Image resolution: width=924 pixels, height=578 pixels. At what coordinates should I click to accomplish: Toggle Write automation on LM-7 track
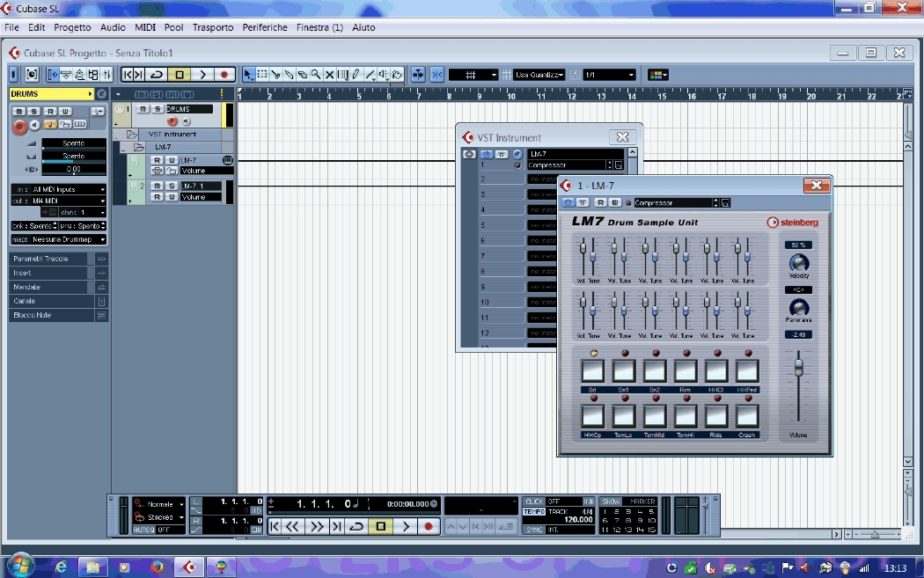(x=172, y=160)
